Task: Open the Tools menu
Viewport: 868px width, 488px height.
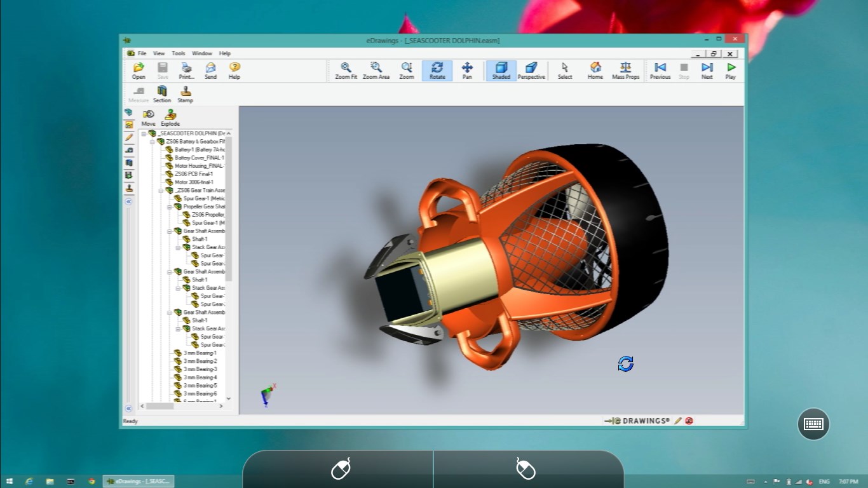Action: point(178,53)
